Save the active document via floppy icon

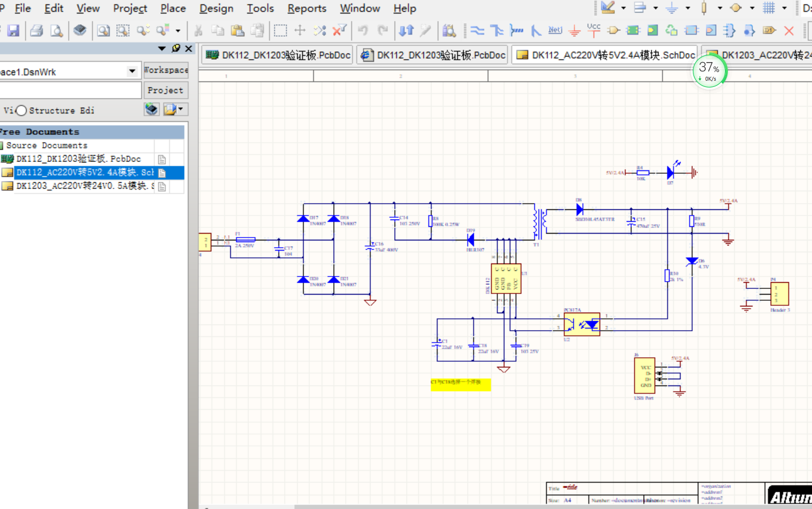tap(14, 30)
